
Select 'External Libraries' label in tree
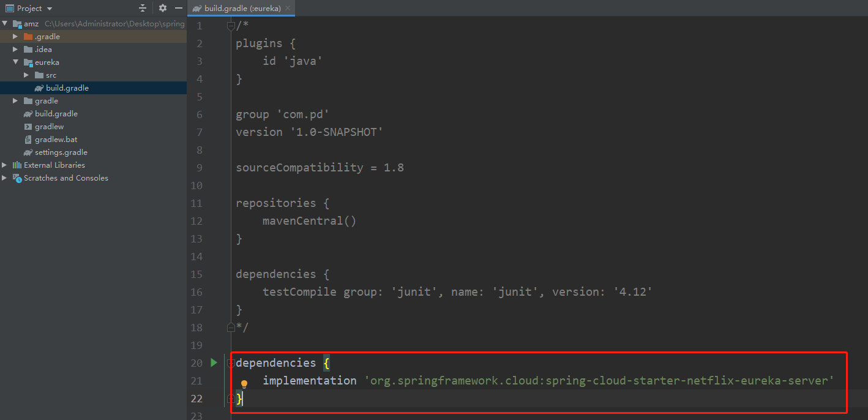(x=54, y=165)
